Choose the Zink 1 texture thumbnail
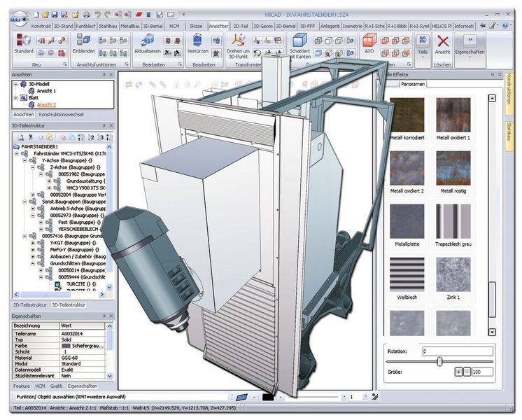Screen dimensions: 522x420 point(453,274)
